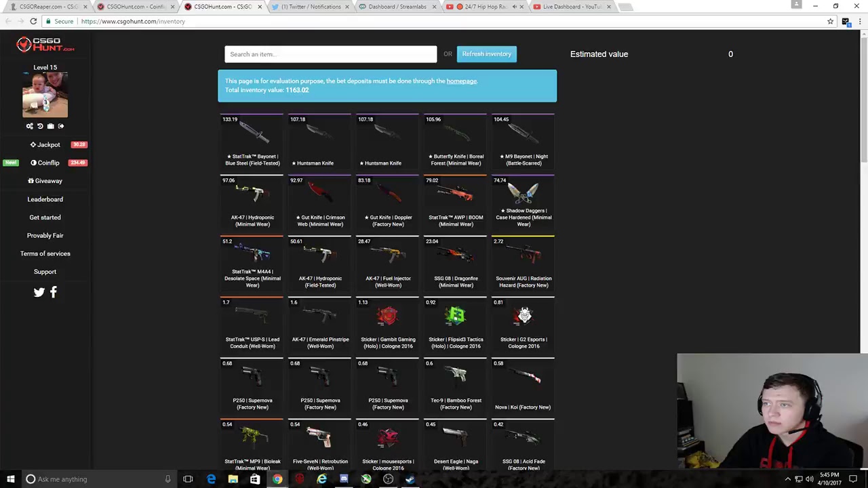The height and width of the screenshot is (488, 868).
Task: Click the CSGOHunt logo
Action: pos(45,45)
